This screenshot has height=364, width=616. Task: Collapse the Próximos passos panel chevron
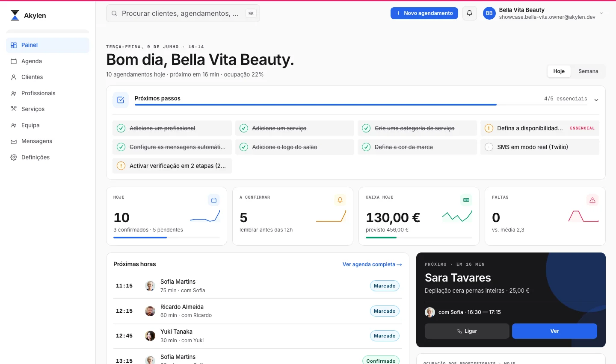coord(596,100)
